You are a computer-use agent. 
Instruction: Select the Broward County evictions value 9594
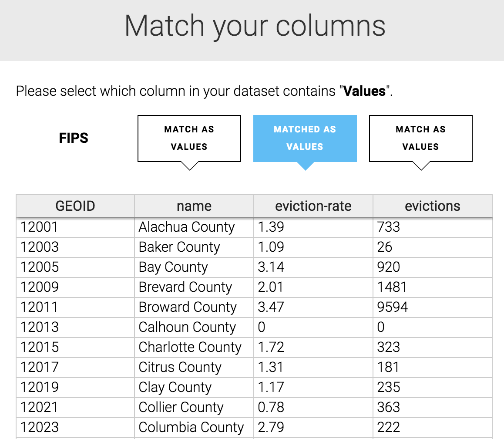pyautogui.click(x=393, y=307)
